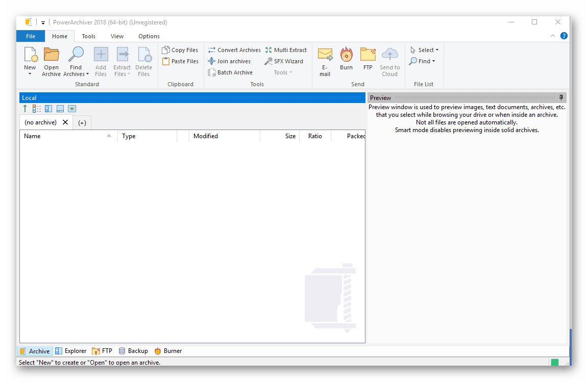The image size is (588, 382).
Task: Switch to Explorer mode at bottom
Action: pos(71,351)
